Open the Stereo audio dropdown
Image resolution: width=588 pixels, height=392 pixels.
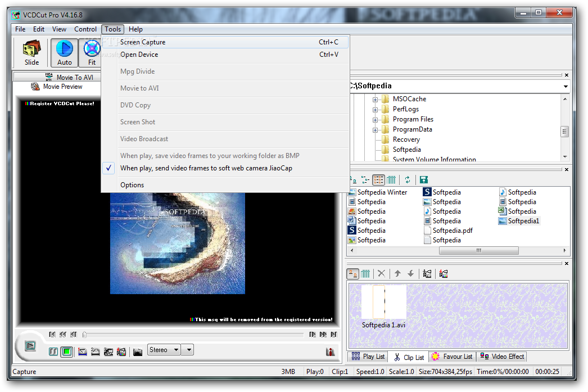(164, 350)
